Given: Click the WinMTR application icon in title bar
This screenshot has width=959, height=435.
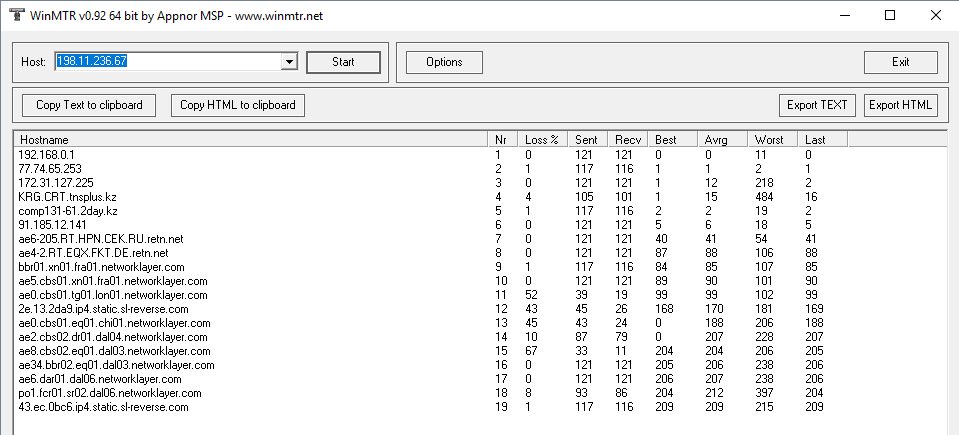Looking at the screenshot, I should (16, 15).
